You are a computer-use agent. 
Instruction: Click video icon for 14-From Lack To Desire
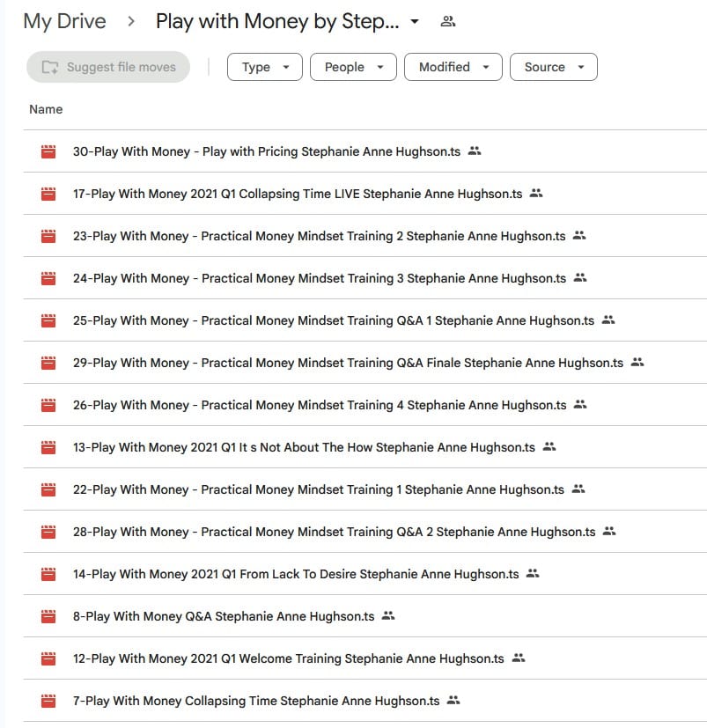48,574
